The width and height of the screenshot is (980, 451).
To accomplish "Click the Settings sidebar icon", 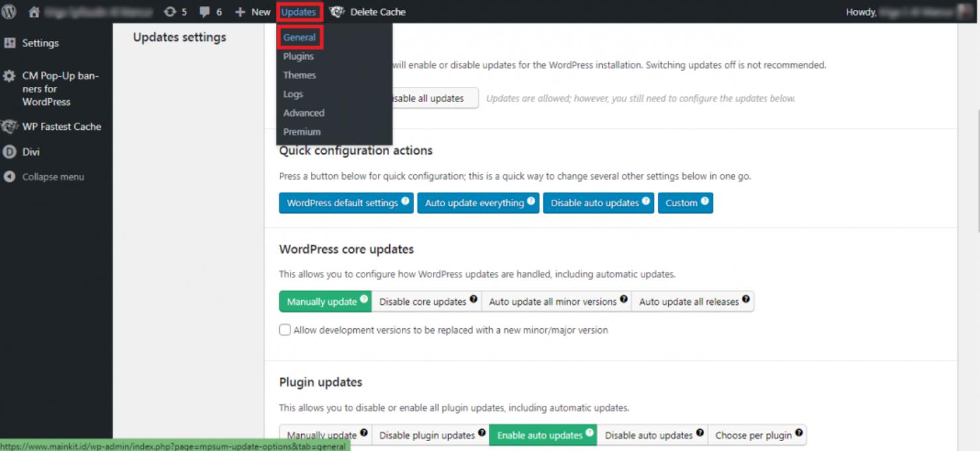I will click(x=9, y=43).
